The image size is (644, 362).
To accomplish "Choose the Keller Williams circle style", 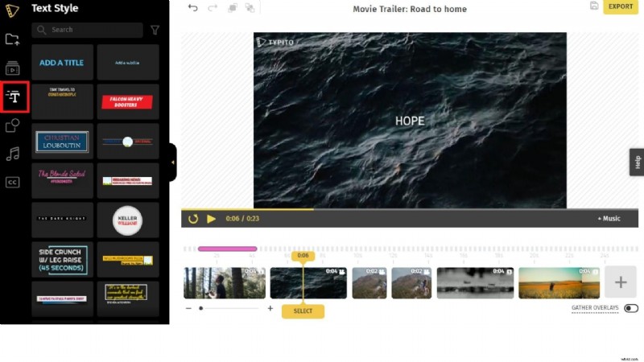I will pyautogui.click(x=128, y=220).
